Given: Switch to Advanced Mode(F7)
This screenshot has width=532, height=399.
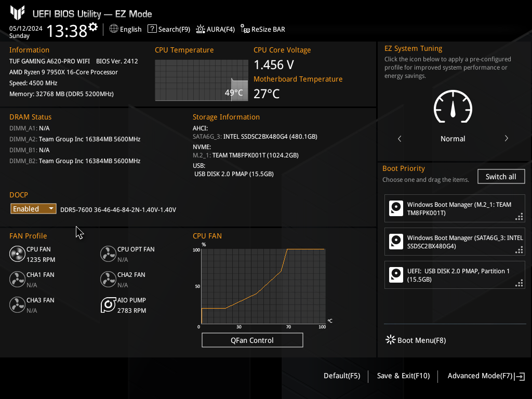Looking at the screenshot, I should tap(480, 376).
